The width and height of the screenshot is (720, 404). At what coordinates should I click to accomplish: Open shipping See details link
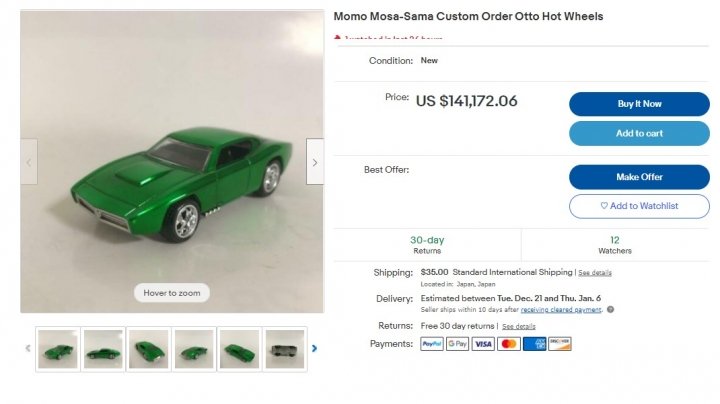(x=595, y=273)
